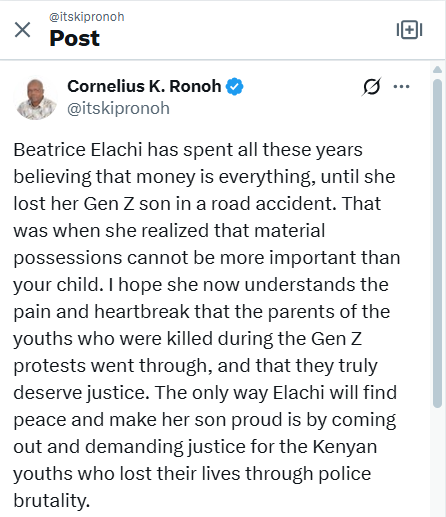Click the add column icon in the header
Viewport: 446px width, 517px height.
click(409, 30)
